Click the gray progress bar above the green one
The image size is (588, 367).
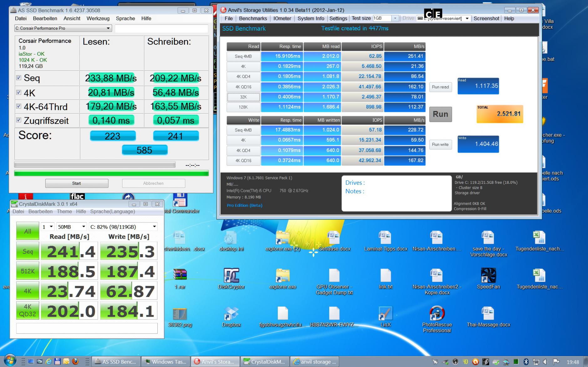95,165
